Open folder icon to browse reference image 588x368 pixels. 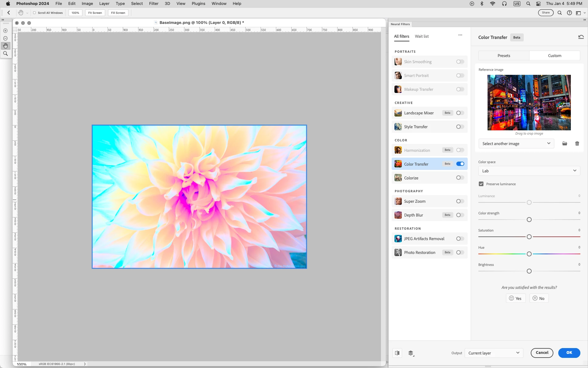point(565,144)
